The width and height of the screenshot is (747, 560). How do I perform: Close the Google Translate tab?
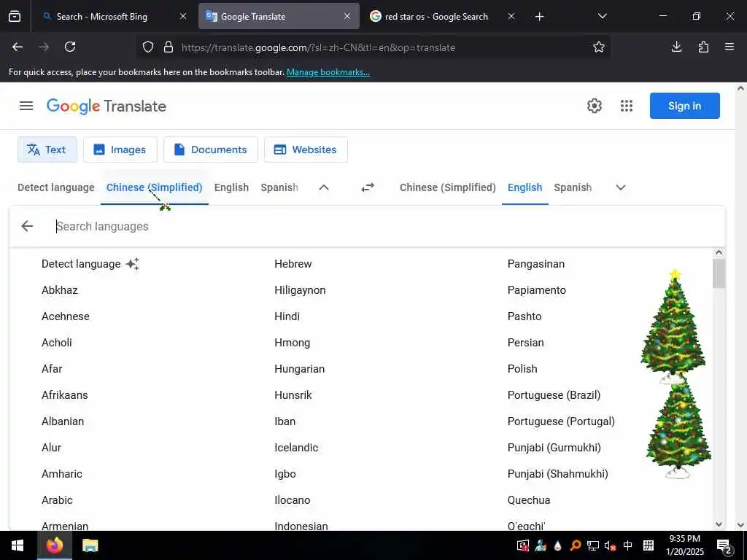[x=347, y=16]
